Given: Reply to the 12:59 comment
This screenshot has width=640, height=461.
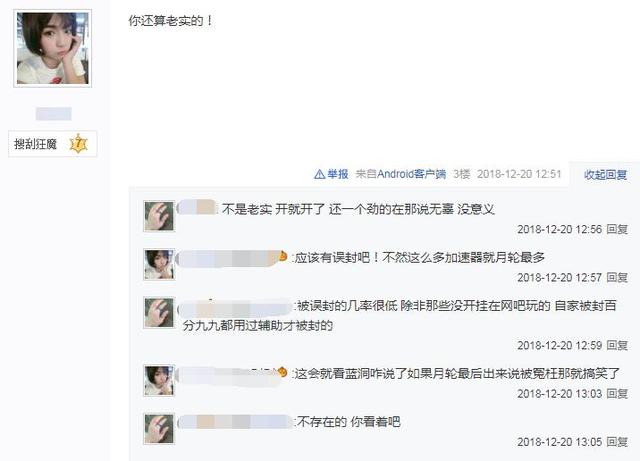Looking at the screenshot, I should (616, 345).
